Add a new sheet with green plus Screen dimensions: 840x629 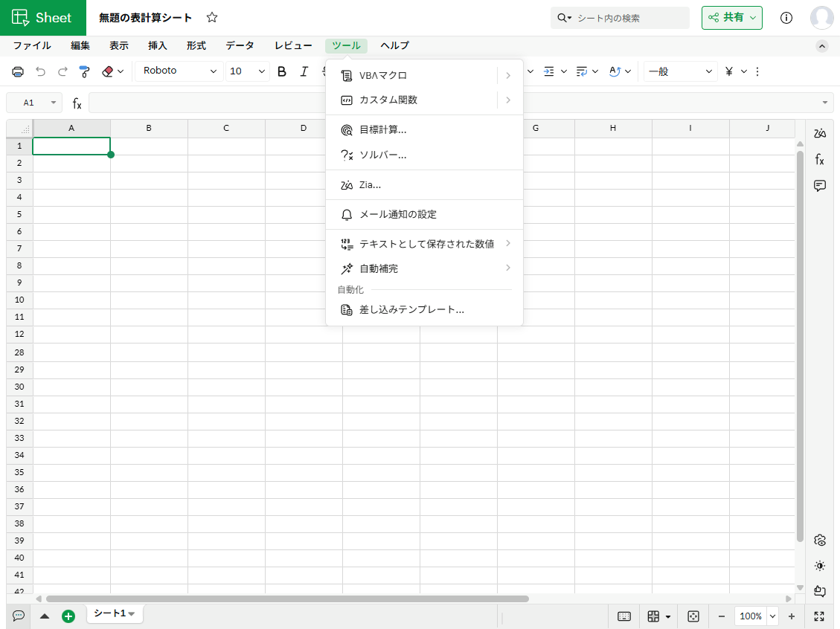[68, 616]
